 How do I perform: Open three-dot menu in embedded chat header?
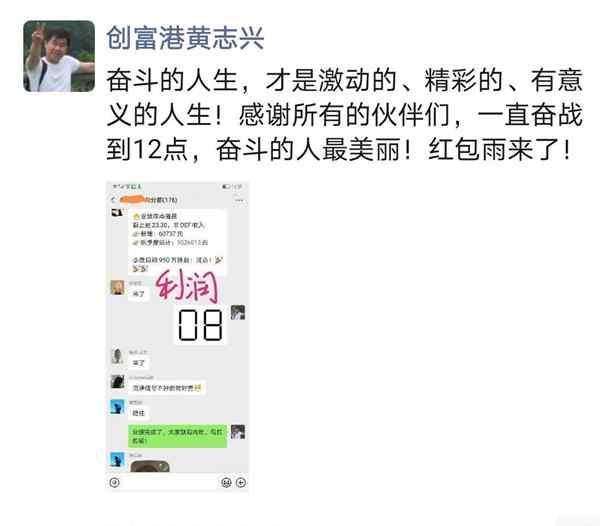coord(240,200)
